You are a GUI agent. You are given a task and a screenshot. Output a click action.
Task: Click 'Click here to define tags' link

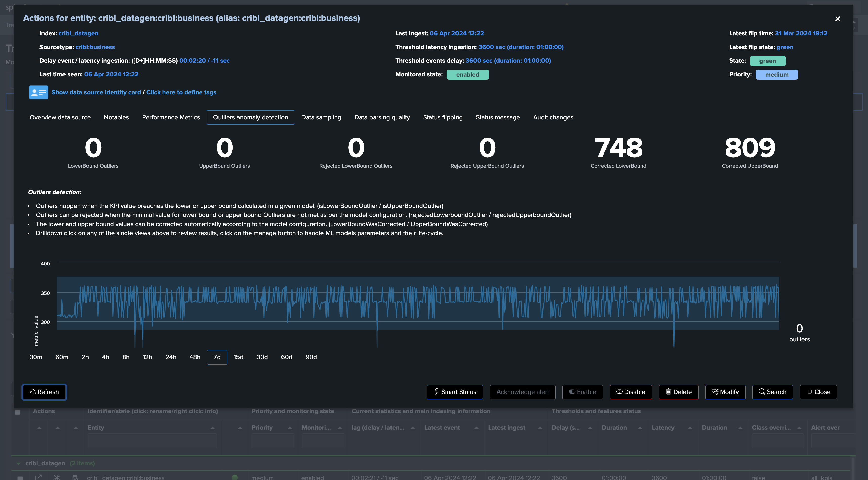181,92
